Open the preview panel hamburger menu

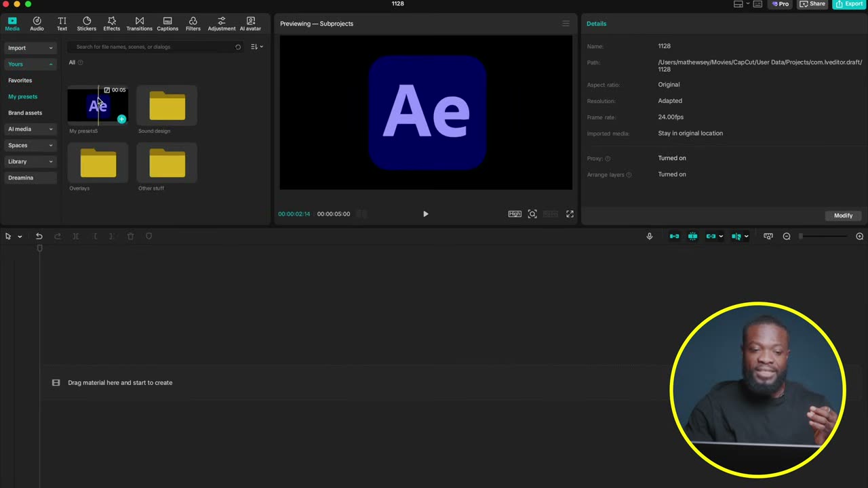click(566, 24)
